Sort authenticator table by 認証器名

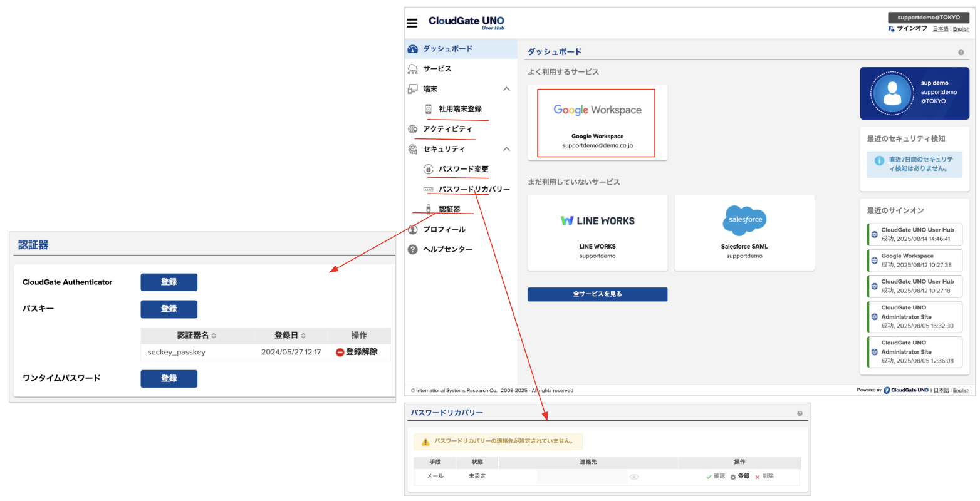[x=197, y=336]
